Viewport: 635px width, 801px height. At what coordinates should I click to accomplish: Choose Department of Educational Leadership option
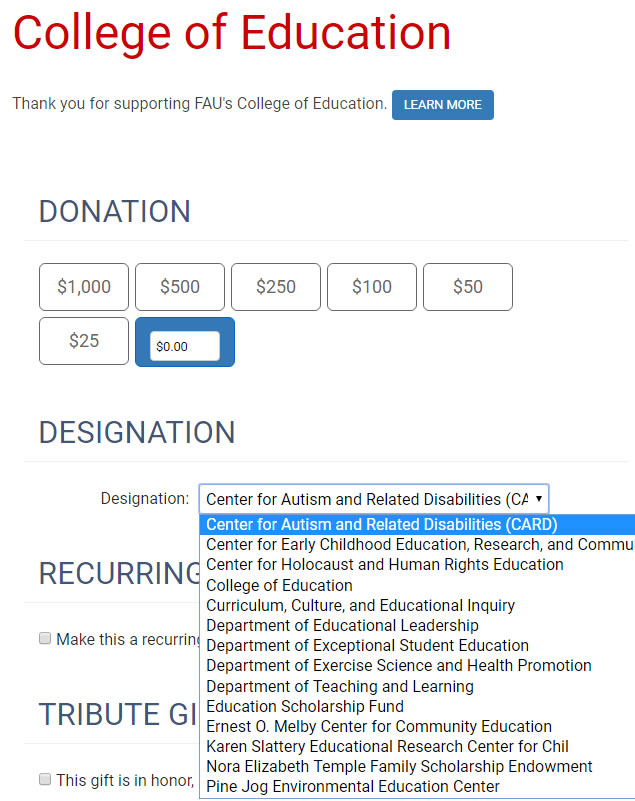click(342, 625)
